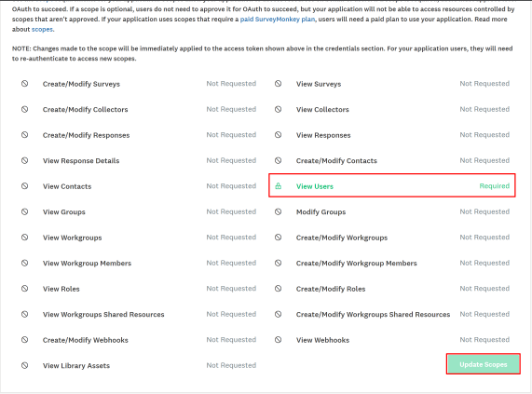Toggle the Required status of View Users
Screen dimensions: 532x394
(495, 185)
